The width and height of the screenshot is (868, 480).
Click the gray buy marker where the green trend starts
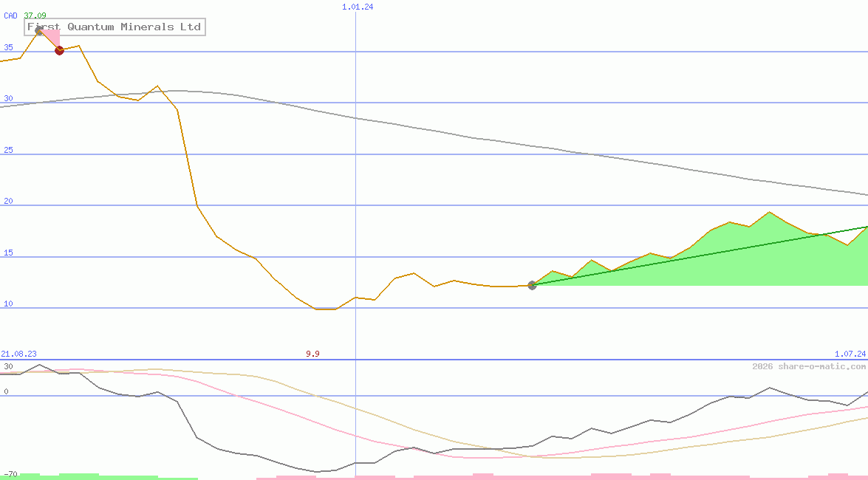click(532, 285)
